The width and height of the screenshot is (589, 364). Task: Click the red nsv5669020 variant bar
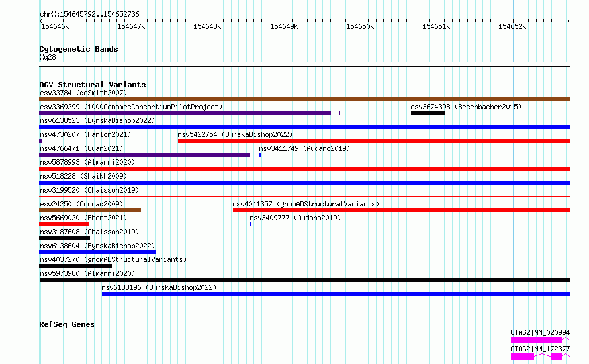point(64,224)
